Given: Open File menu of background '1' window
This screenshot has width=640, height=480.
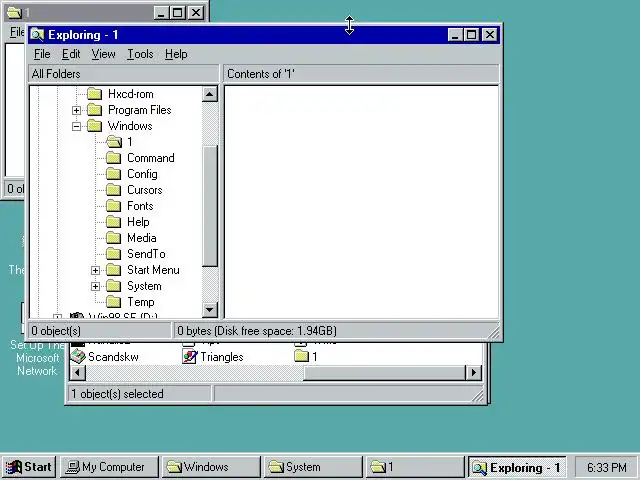Looking at the screenshot, I should [17, 31].
